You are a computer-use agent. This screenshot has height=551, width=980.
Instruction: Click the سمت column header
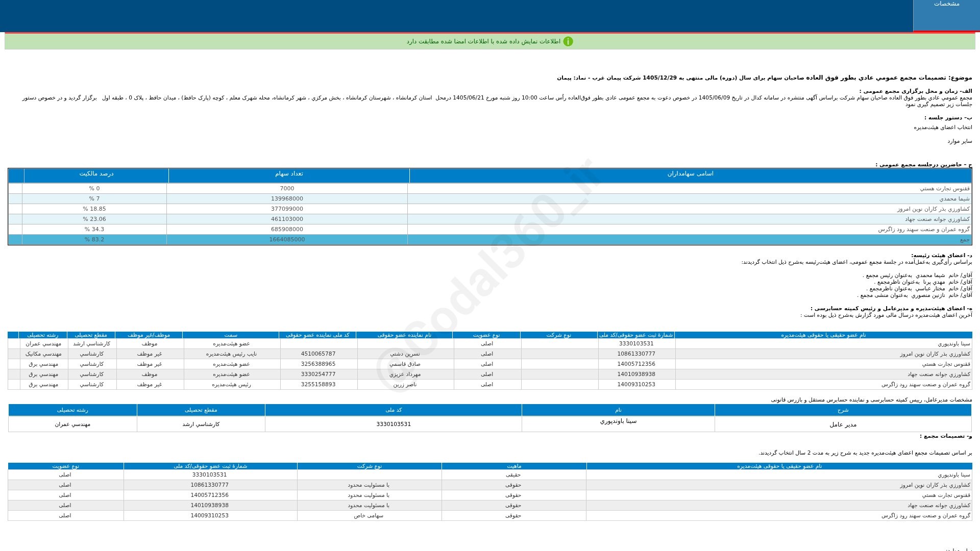tap(231, 335)
